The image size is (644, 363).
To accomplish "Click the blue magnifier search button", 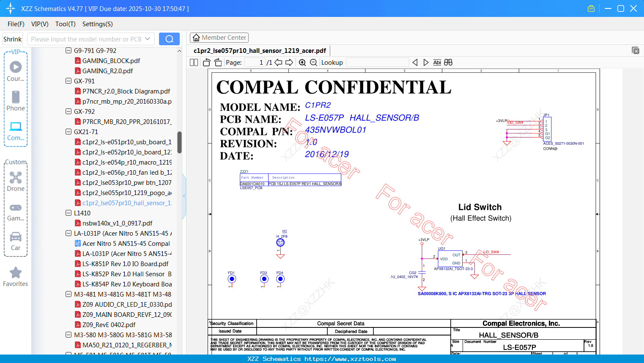I will click(169, 39).
